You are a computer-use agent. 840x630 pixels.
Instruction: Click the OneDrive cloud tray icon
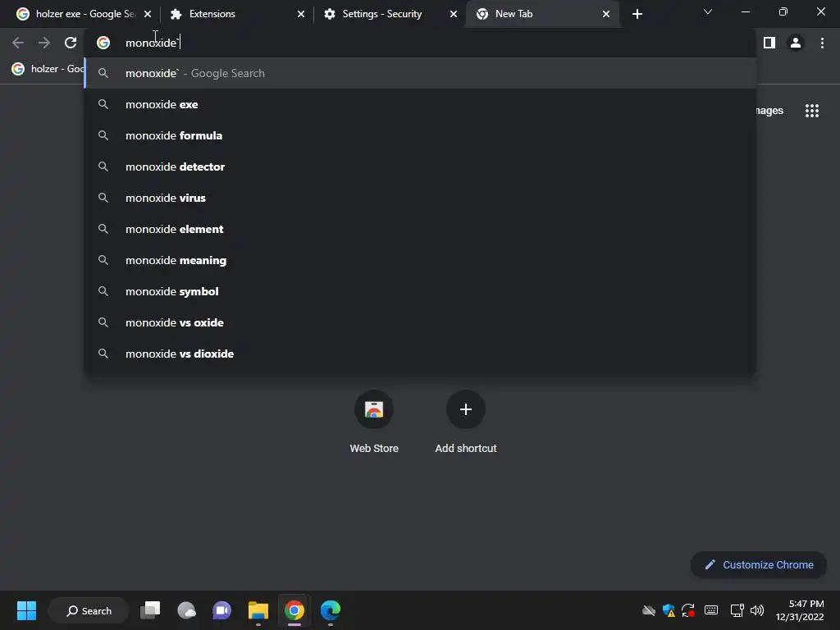click(x=648, y=610)
